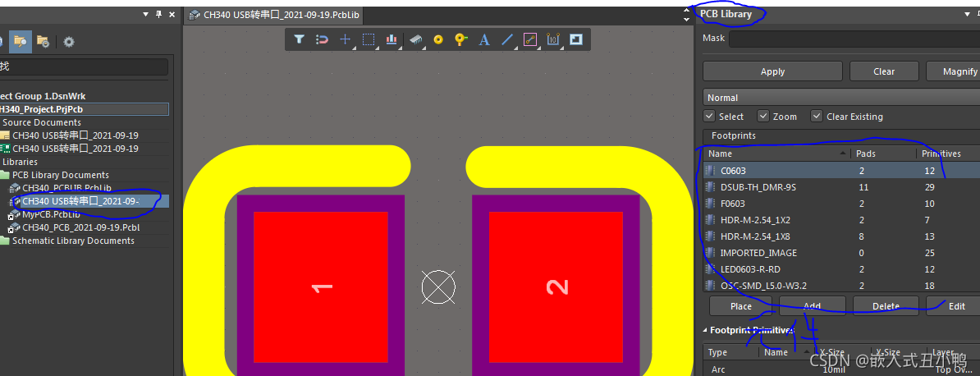The image size is (980, 376).
Task: Select the IMPORTED_IMAGE footprint
Action: [841, 253]
